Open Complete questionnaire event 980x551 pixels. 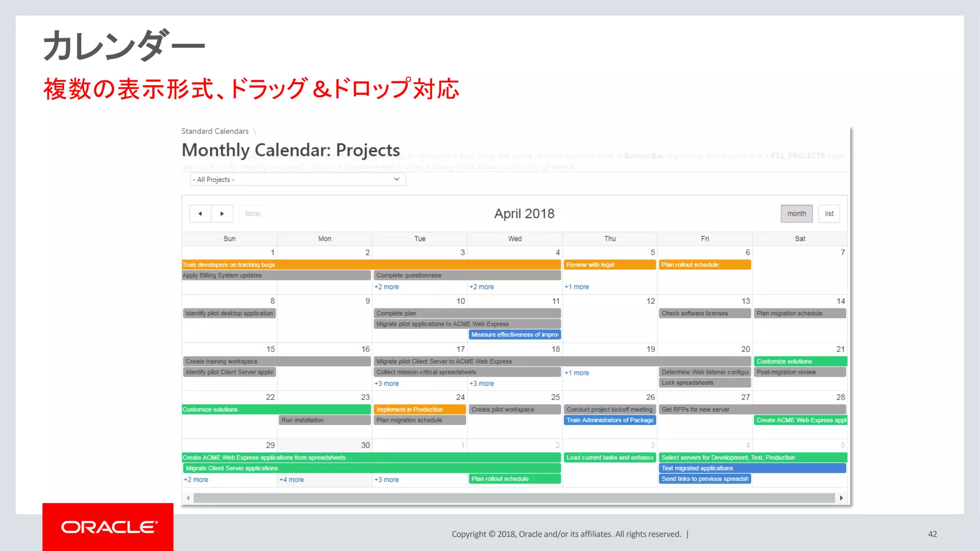click(467, 275)
